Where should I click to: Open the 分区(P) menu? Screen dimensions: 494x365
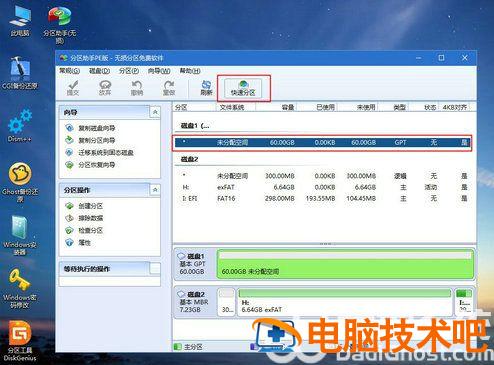pos(129,71)
